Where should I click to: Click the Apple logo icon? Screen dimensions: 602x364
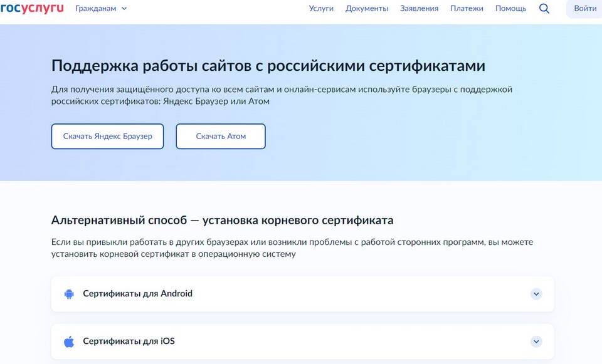coord(69,341)
